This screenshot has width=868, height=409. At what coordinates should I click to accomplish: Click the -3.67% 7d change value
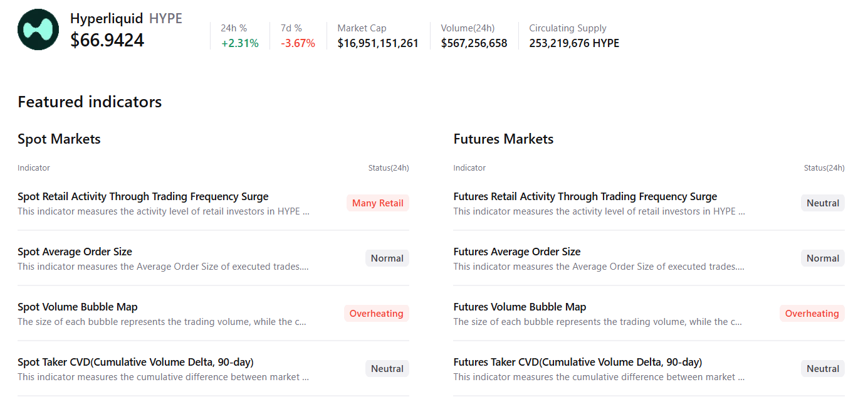click(x=298, y=43)
